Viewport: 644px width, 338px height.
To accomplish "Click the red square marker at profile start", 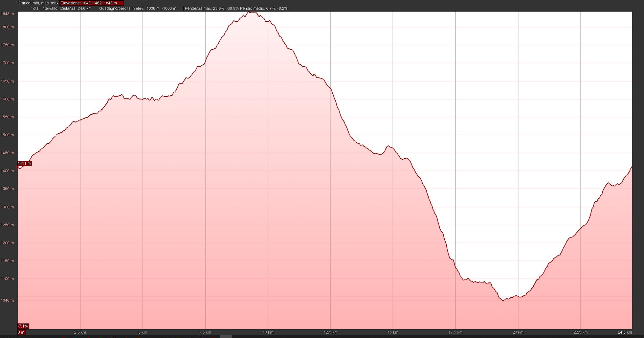I will pos(18,167).
